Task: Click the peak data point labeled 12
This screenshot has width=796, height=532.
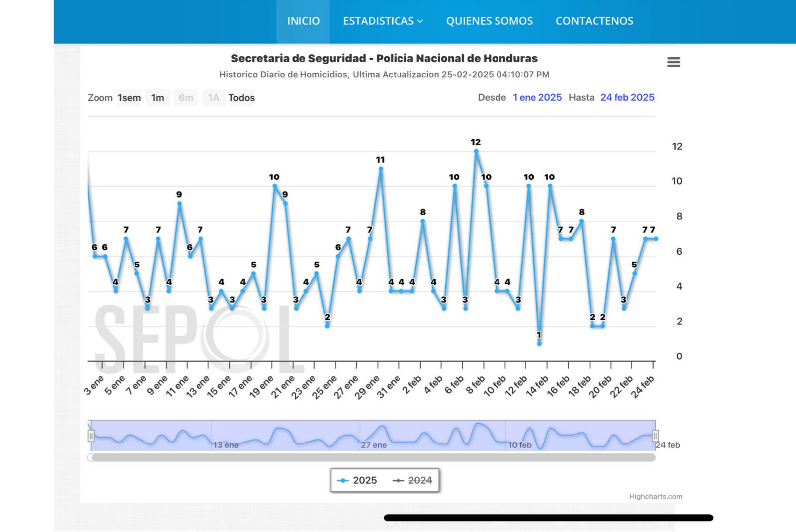Action: point(476,151)
